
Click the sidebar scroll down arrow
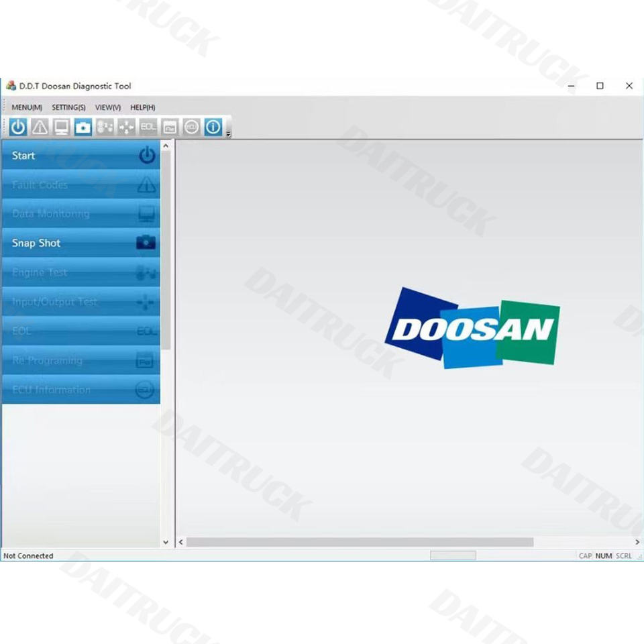click(166, 542)
